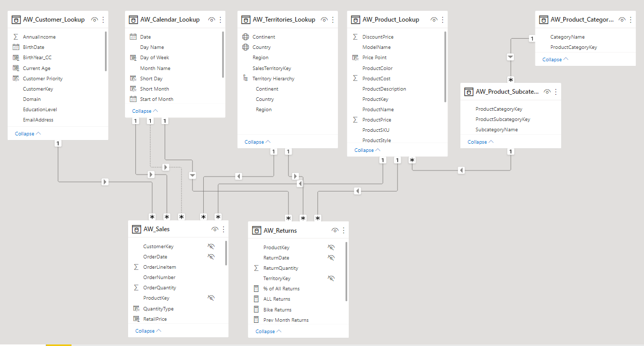
Task: Collapse the AW_Returns field list
Action: pyautogui.click(x=265, y=331)
